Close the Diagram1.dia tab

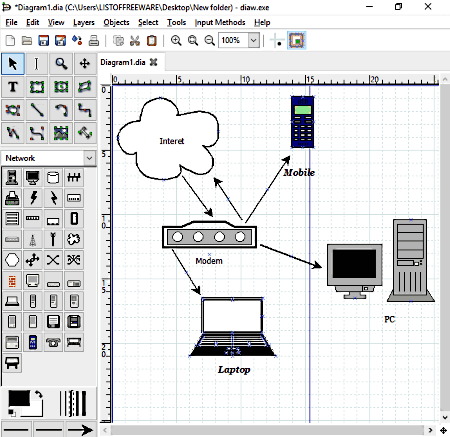coord(153,62)
